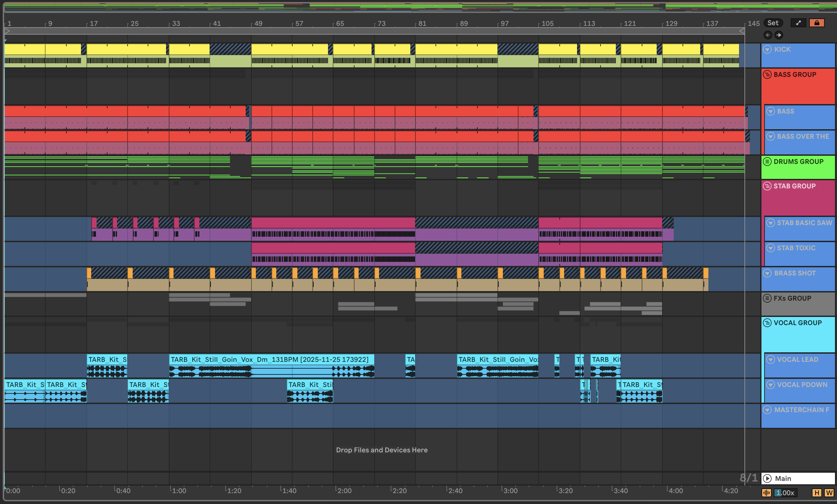
Task: Unfold the VOCAL LEAD track arrow
Action: [x=770, y=359]
